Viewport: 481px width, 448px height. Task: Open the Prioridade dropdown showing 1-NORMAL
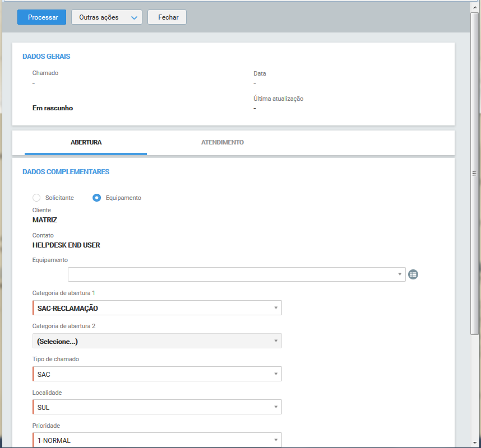157,440
